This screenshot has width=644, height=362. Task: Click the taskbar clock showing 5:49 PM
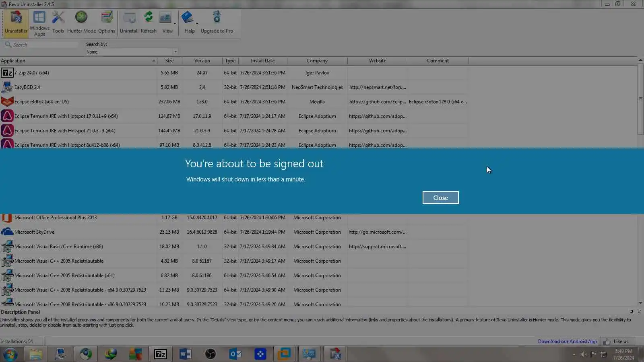coord(623,354)
